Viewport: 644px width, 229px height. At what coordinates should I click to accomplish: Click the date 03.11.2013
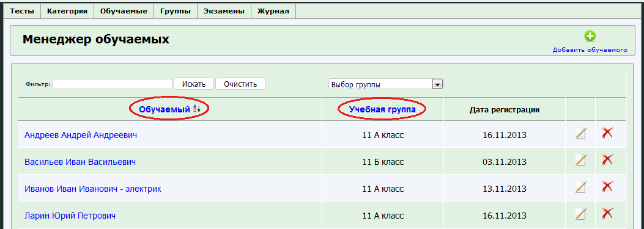click(x=505, y=162)
